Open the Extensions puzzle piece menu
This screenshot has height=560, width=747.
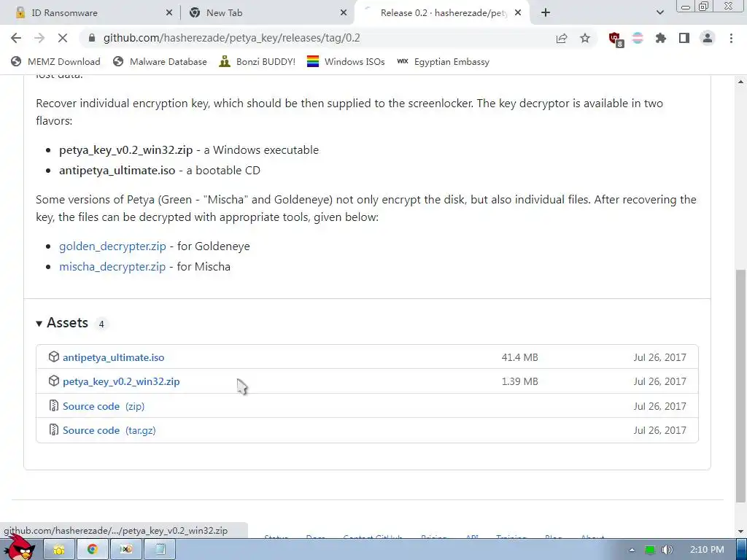661,38
